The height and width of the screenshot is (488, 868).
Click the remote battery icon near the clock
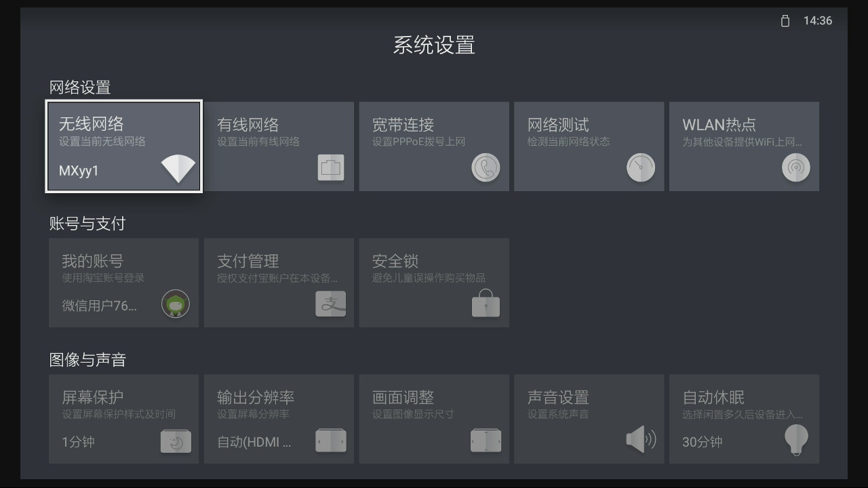785,21
